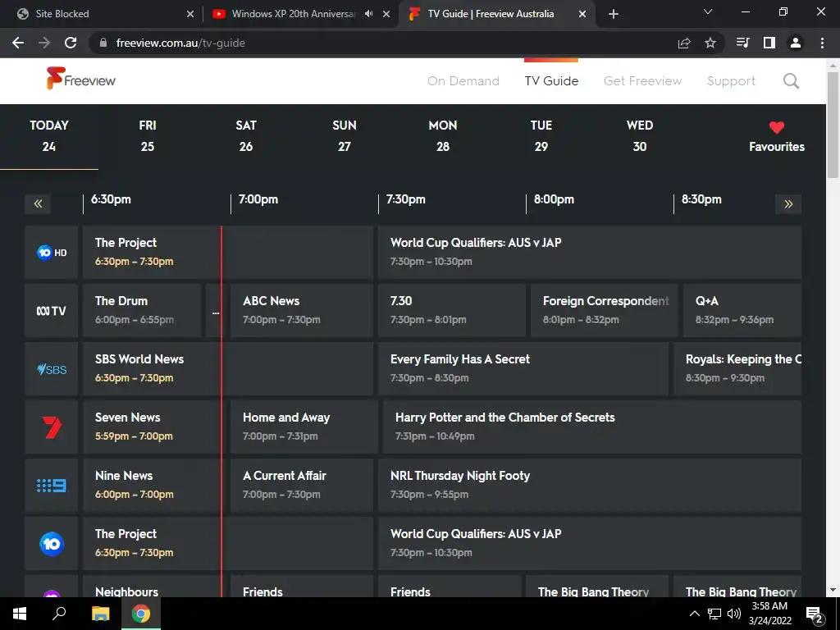
Task: Mute the Windows XP tab audio icon
Action: 368,14
